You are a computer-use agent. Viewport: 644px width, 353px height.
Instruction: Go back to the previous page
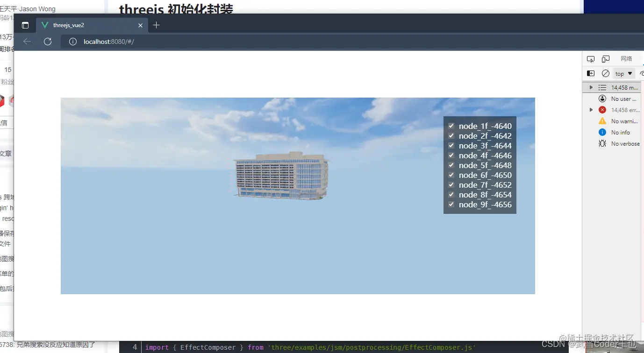pyautogui.click(x=27, y=42)
